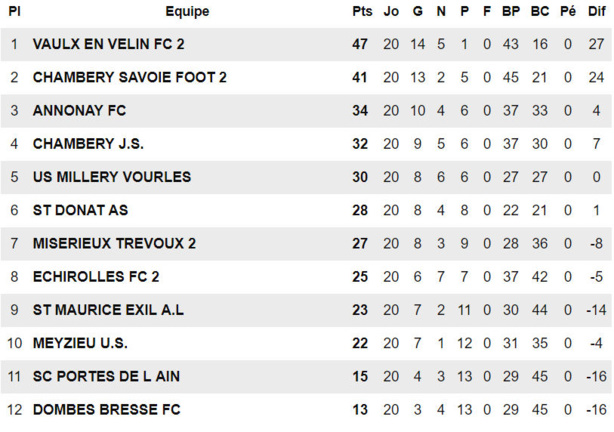Screen dimensions: 614x432
Task: Click the 47 points value for first place
Action: 361,44
